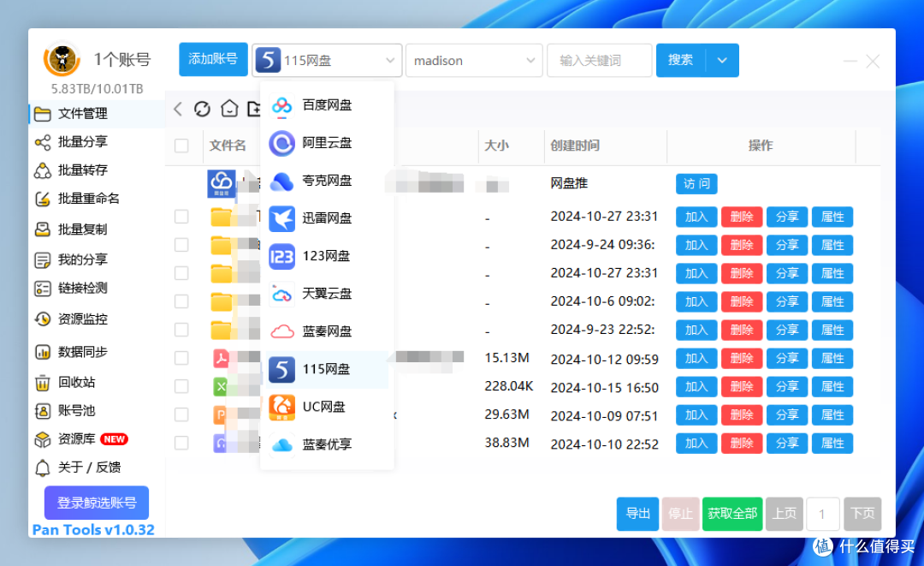Check the row dated 2024-9-24 09:36
Viewport: 924px width, 566px height.
click(181, 245)
